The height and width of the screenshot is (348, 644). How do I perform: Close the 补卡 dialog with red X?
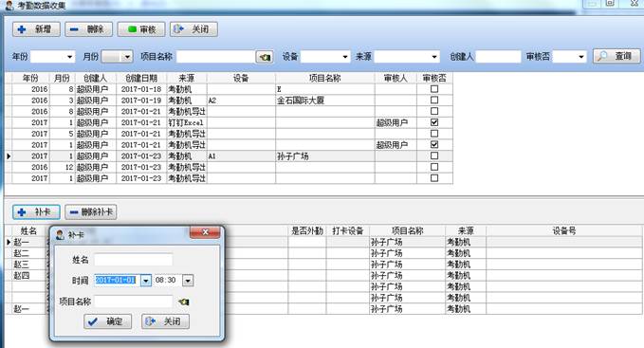coord(205,232)
